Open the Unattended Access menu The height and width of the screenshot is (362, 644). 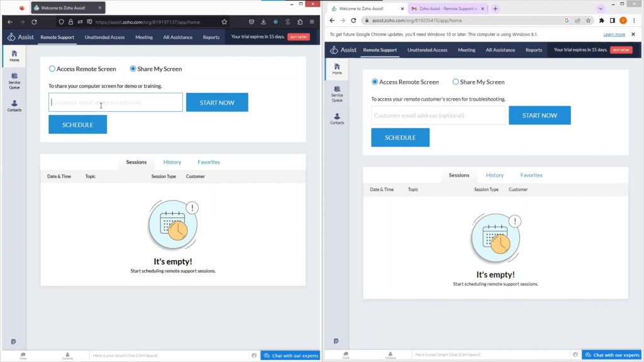point(104,36)
